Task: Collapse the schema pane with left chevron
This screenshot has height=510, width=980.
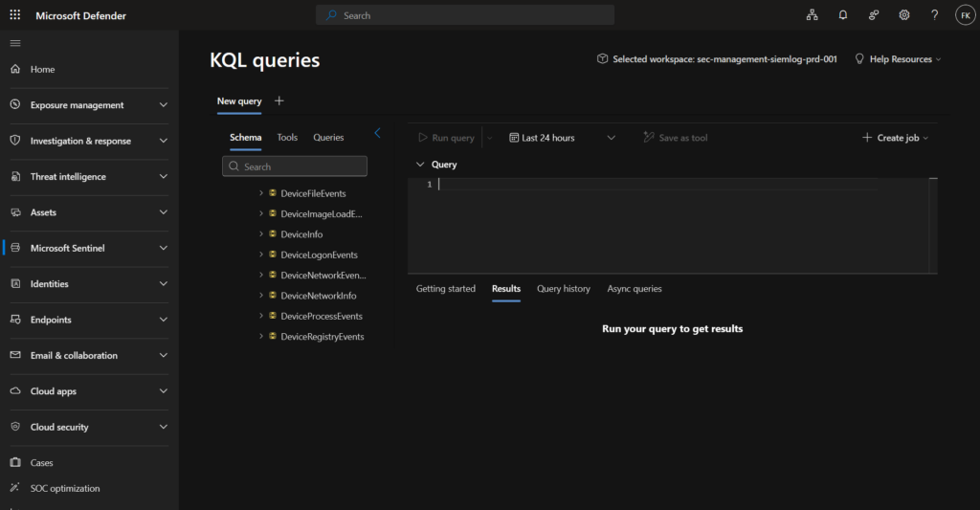Action: (x=377, y=132)
